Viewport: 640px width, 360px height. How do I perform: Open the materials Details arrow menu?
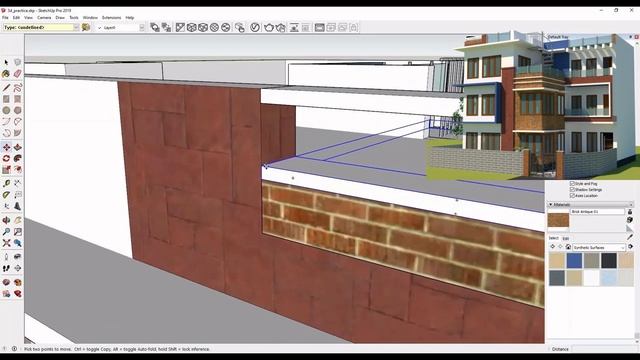click(x=631, y=247)
